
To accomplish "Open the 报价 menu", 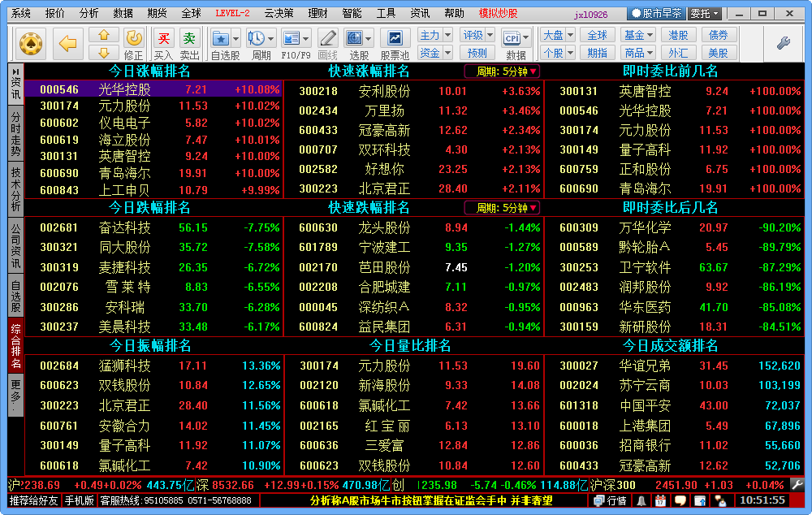I will [55, 14].
